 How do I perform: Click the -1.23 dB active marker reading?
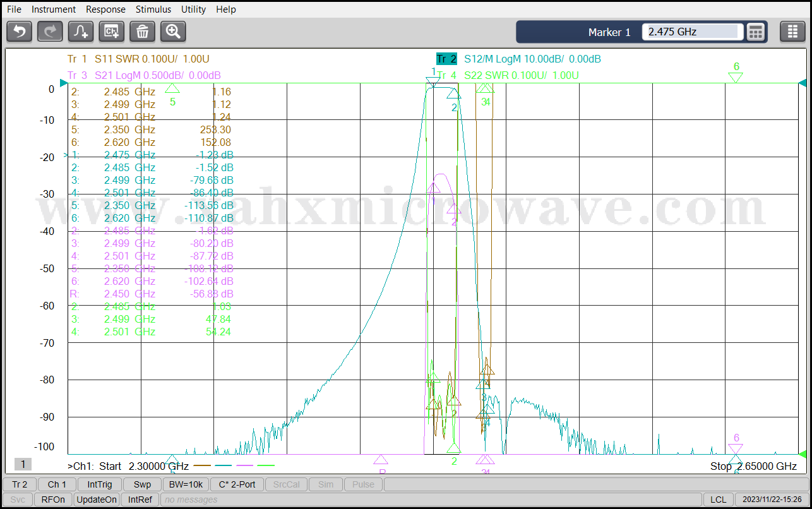(x=215, y=155)
